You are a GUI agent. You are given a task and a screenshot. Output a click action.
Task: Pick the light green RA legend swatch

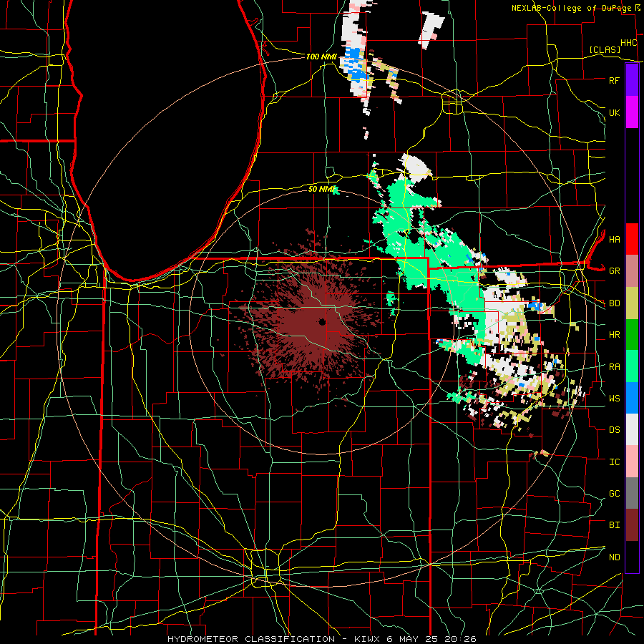coord(632,366)
